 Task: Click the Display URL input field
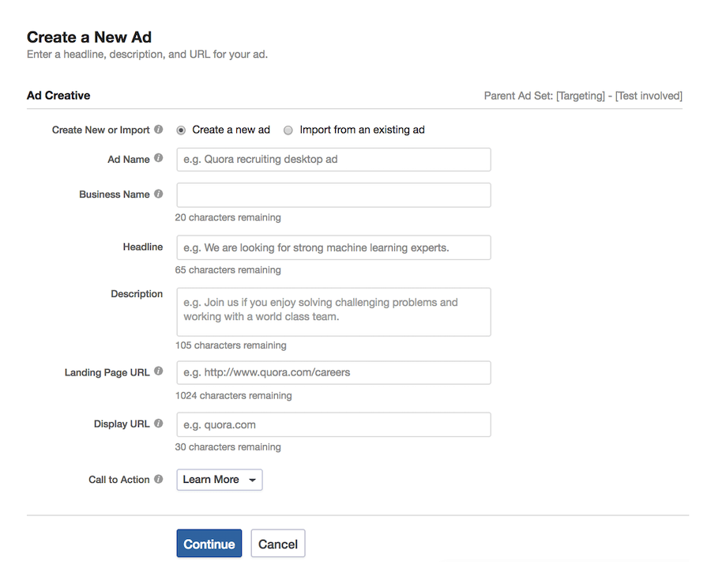[x=333, y=424]
